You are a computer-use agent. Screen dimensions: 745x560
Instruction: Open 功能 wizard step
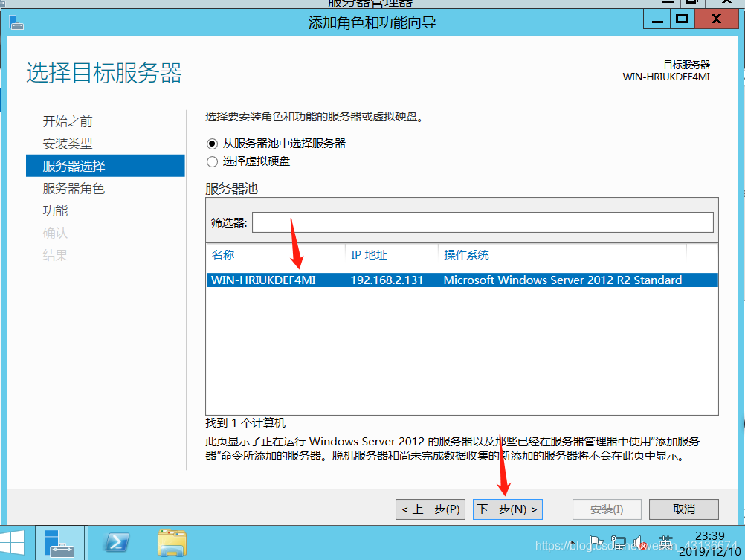tap(55, 210)
